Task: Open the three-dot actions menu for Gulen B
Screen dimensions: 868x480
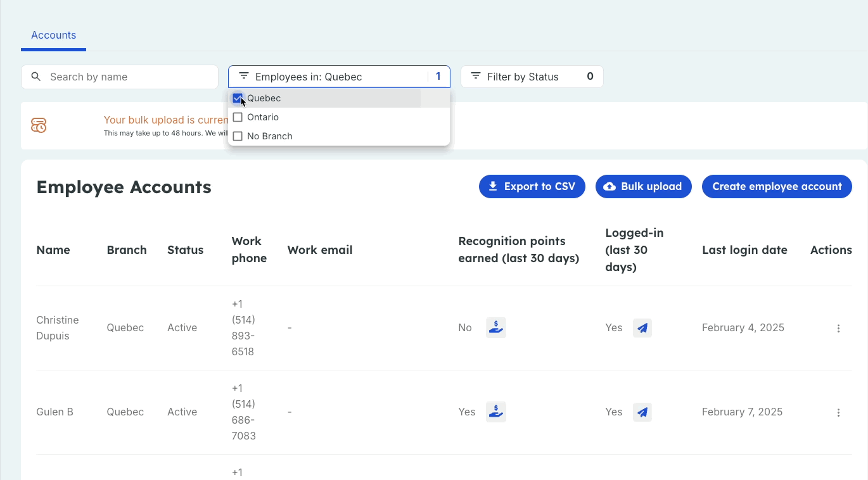Action: click(x=838, y=413)
